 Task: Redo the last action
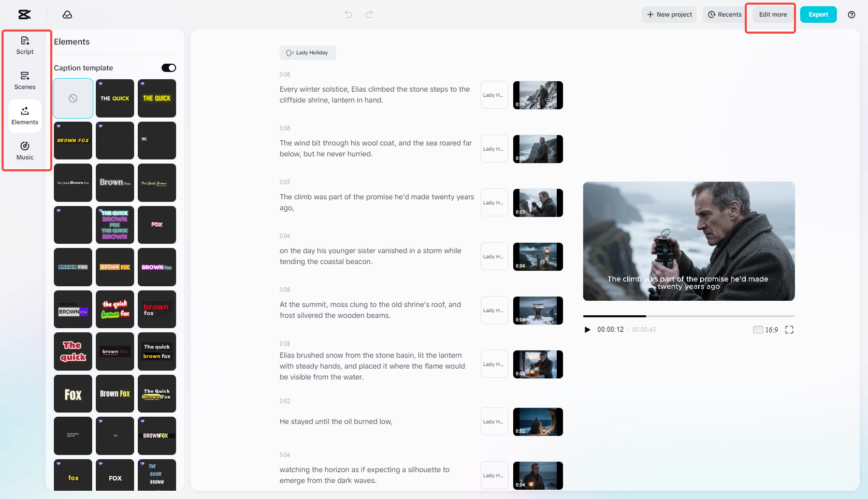369,14
